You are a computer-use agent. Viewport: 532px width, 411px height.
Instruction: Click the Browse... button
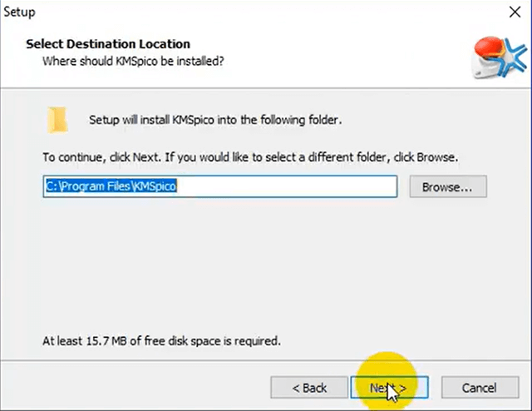tap(447, 187)
